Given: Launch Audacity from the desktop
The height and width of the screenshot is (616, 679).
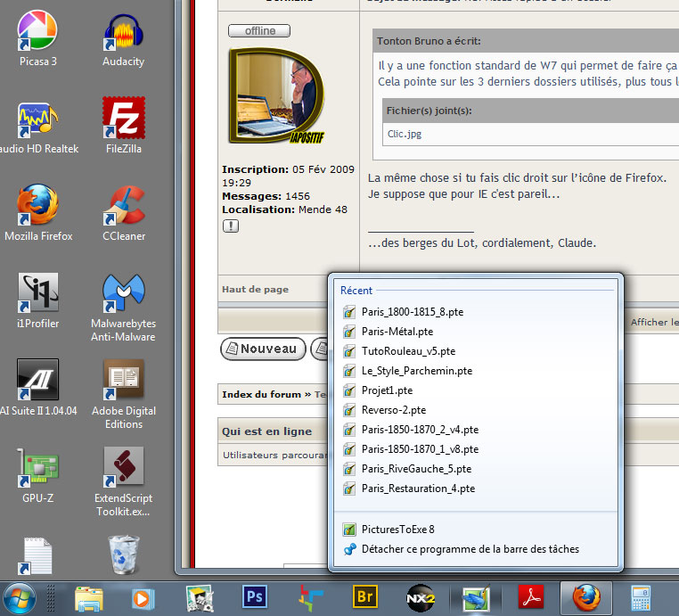Looking at the screenshot, I should 123,33.
